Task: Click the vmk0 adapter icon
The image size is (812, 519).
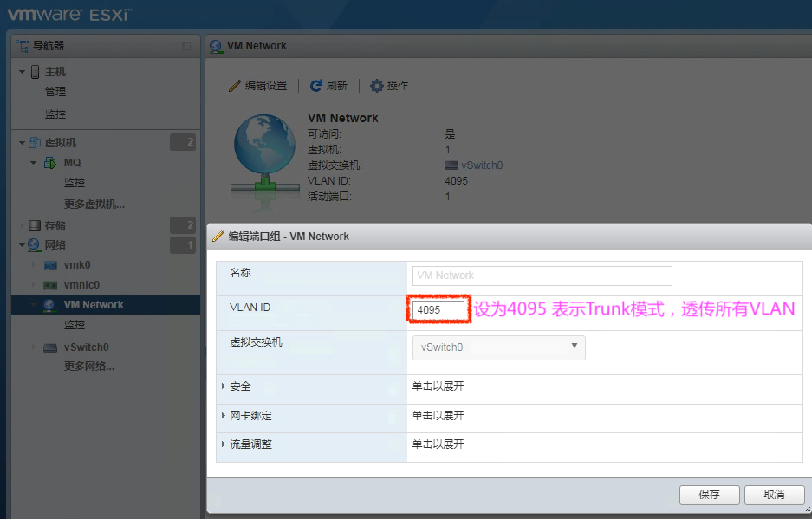Action: point(50,265)
